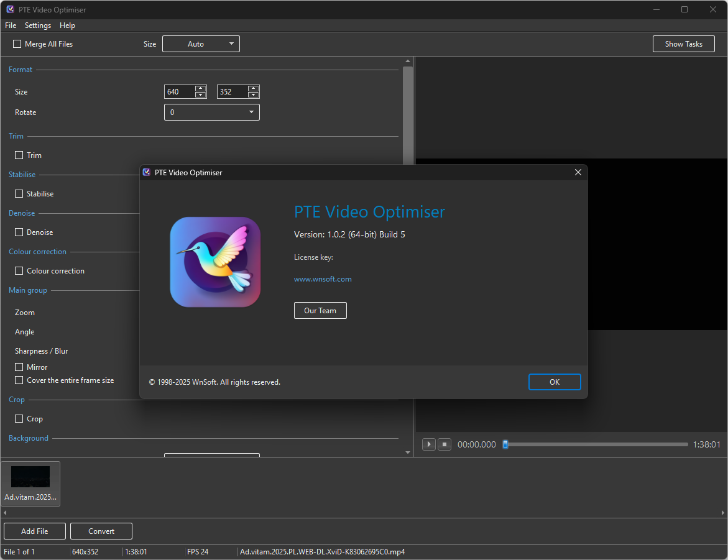Click the app icon in main title bar
Screen dimensions: 728x560
coord(10,9)
